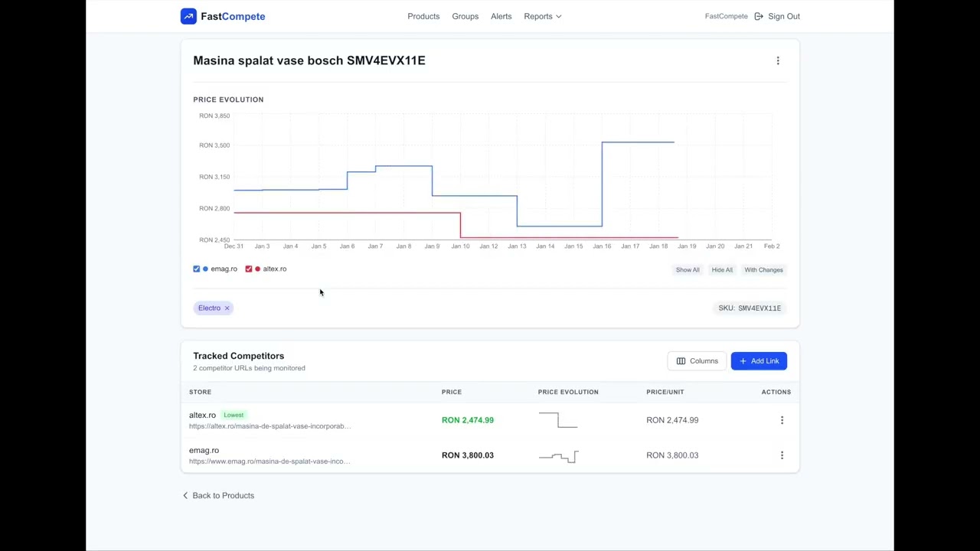980x551 pixels.
Task: Click the Columns layout icon
Action: 681,361
